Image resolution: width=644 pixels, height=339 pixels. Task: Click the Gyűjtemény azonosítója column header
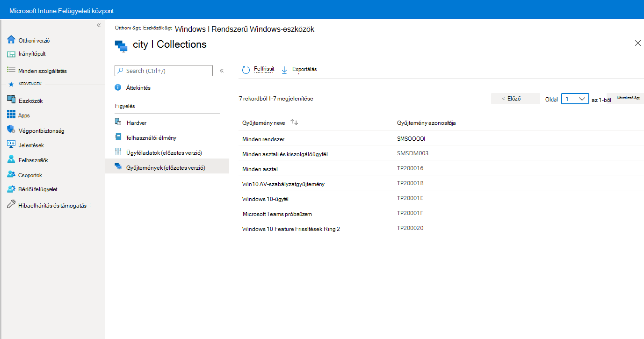tap(426, 123)
